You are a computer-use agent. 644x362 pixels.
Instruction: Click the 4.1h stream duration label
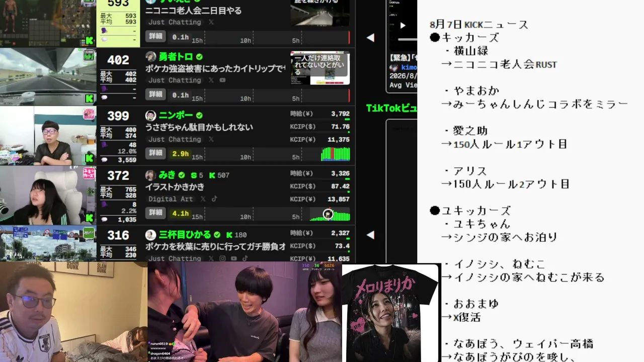point(181,213)
